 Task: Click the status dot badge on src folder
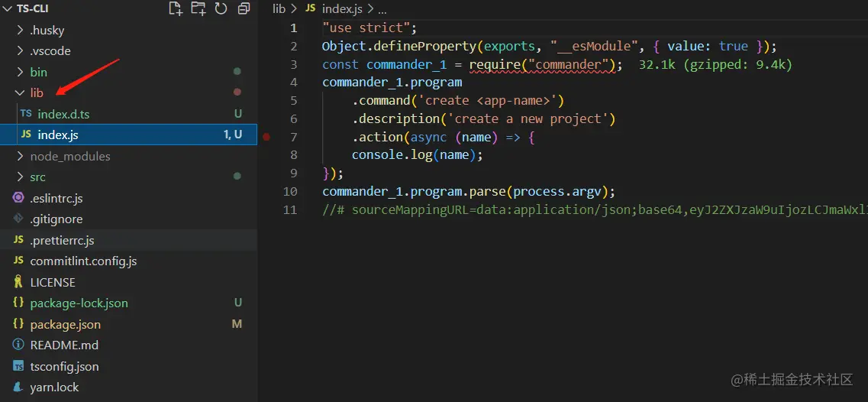pyautogui.click(x=237, y=177)
